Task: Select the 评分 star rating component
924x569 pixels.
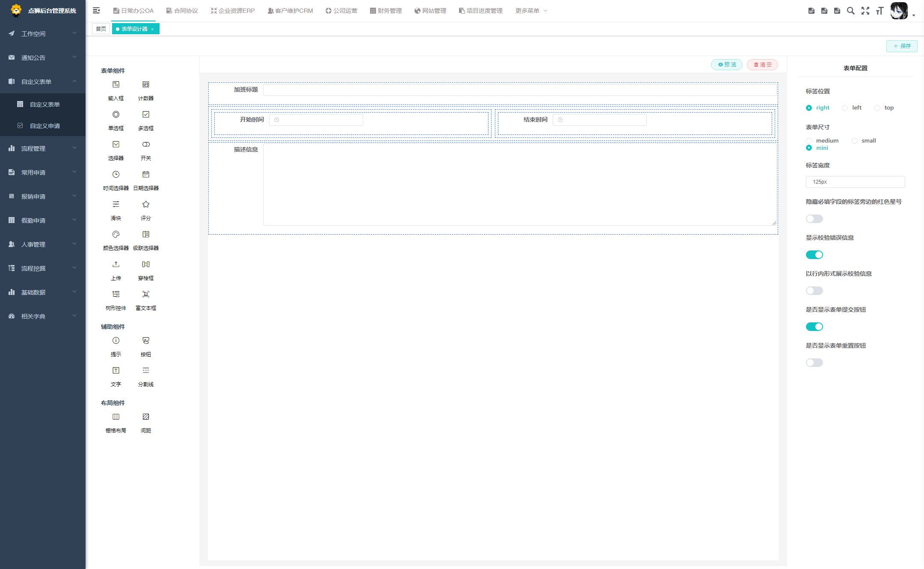Action: (146, 205)
